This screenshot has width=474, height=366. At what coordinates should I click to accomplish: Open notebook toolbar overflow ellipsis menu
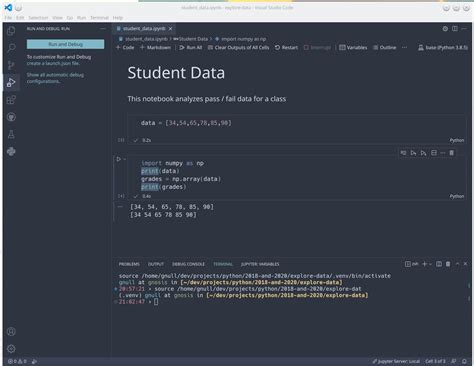click(404, 47)
